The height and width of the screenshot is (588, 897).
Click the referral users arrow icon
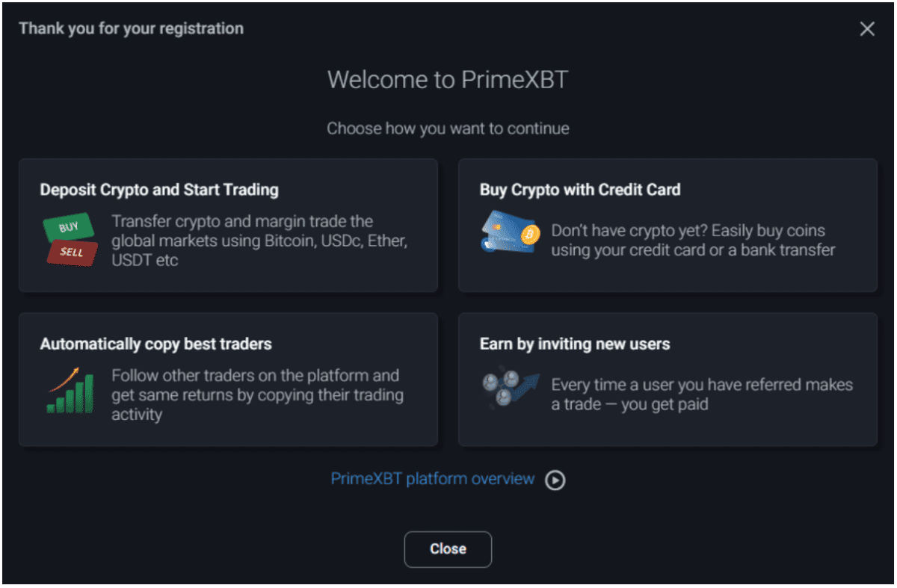point(510,389)
